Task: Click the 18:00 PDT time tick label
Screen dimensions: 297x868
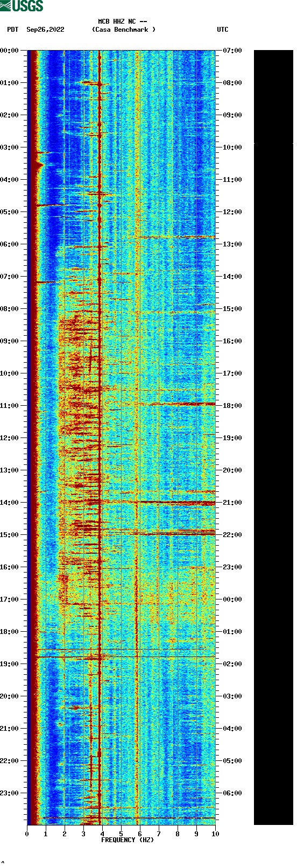Action: 10,632
